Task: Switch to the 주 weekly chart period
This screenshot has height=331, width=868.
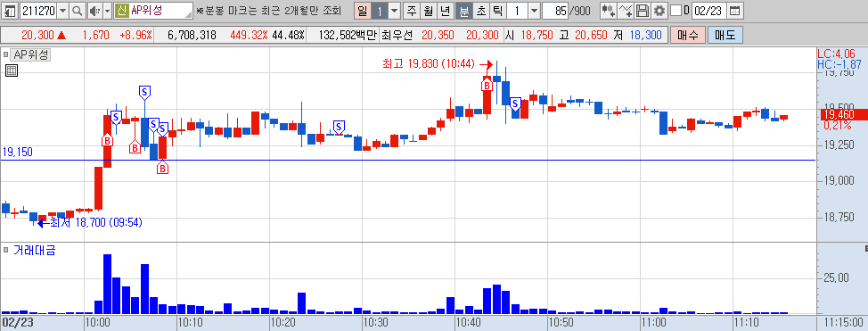Action: coord(412,11)
